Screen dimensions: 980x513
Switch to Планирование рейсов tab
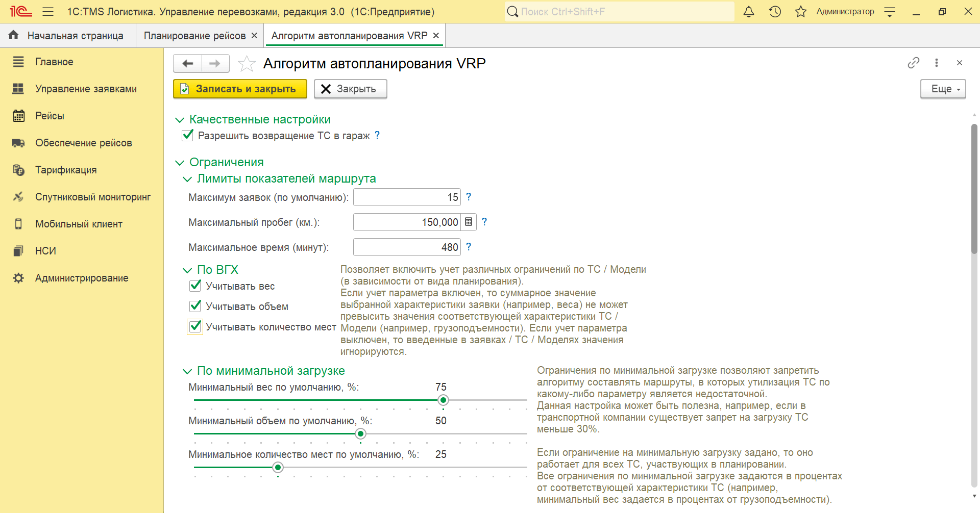(194, 36)
